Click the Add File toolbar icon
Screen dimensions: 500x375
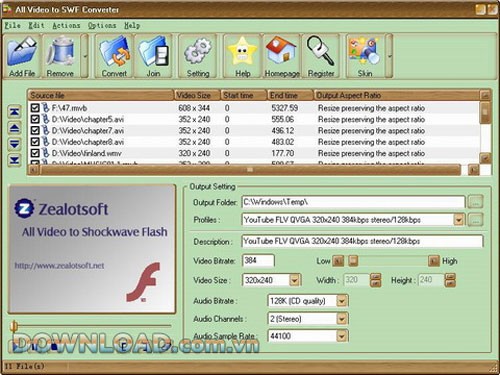point(22,56)
